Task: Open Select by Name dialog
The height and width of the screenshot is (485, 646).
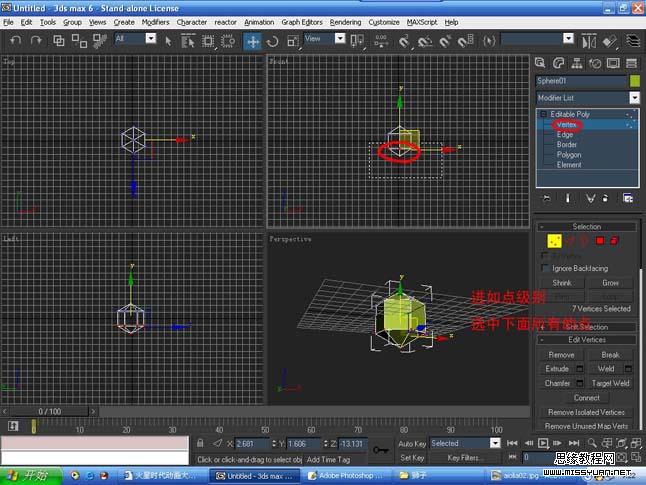Action: pos(188,41)
